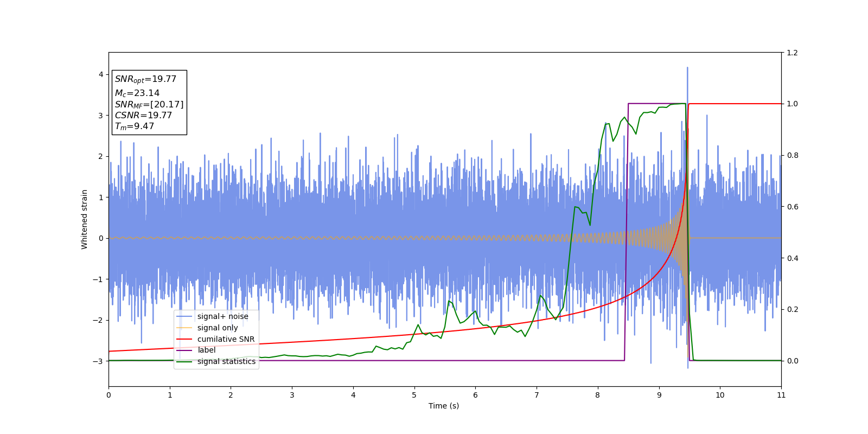Image resolution: width=868 pixels, height=434 pixels.
Task: Click the red cumilative SNR legend line sample
Action: [x=184, y=339]
